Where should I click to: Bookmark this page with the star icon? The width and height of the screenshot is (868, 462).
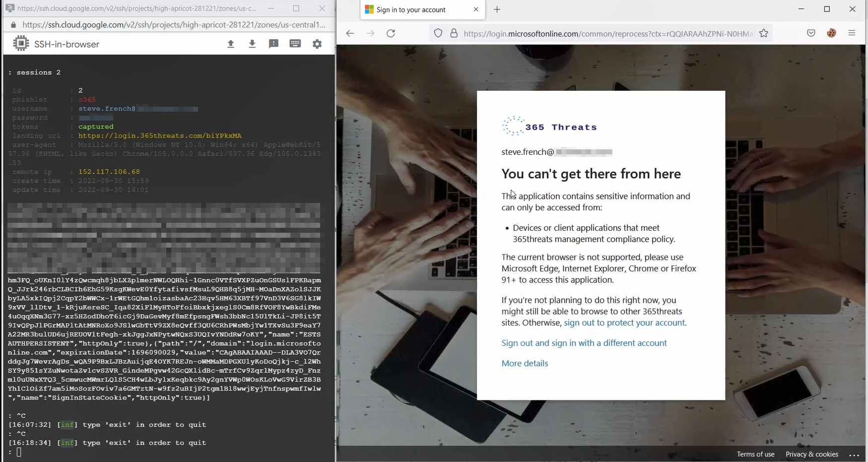[764, 33]
